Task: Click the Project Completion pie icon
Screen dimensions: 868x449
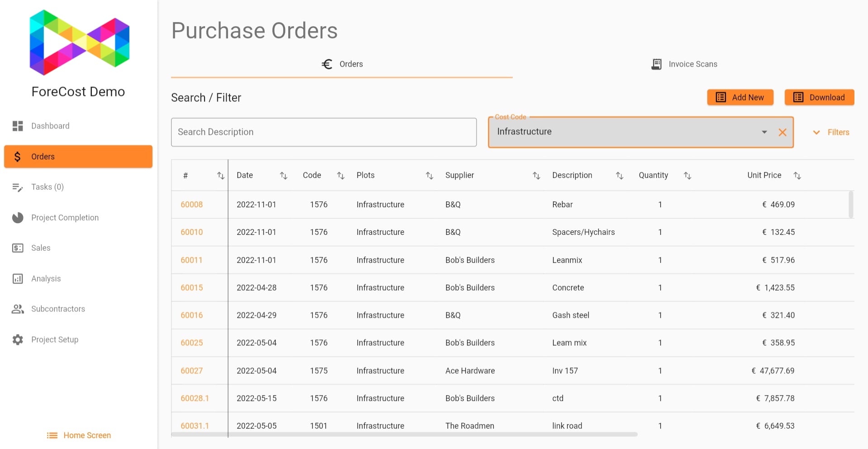Action: (x=18, y=218)
